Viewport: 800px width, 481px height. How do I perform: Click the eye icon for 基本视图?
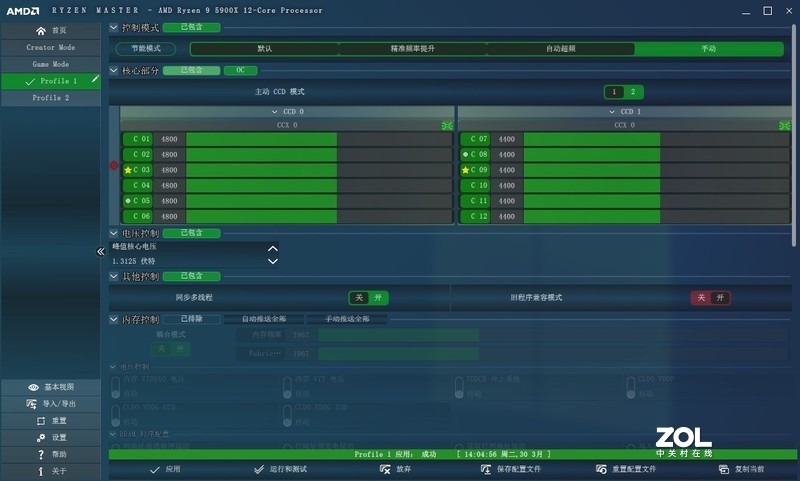[33, 387]
